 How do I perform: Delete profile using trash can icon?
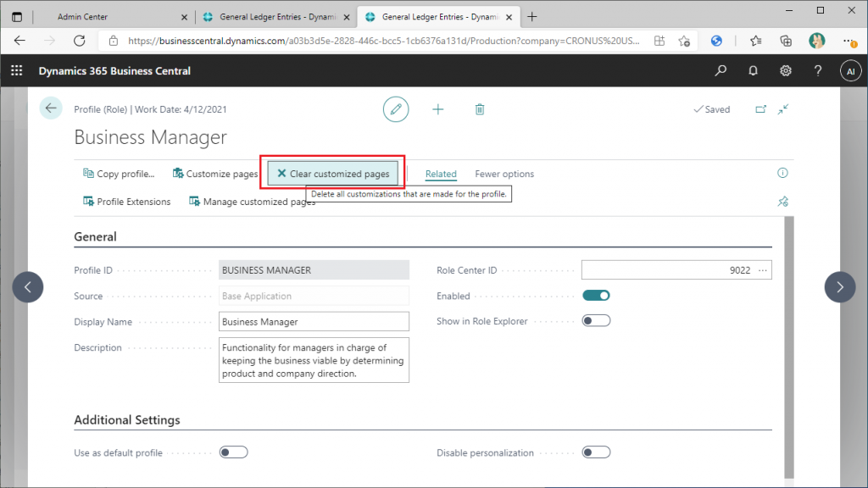(480, 109)
